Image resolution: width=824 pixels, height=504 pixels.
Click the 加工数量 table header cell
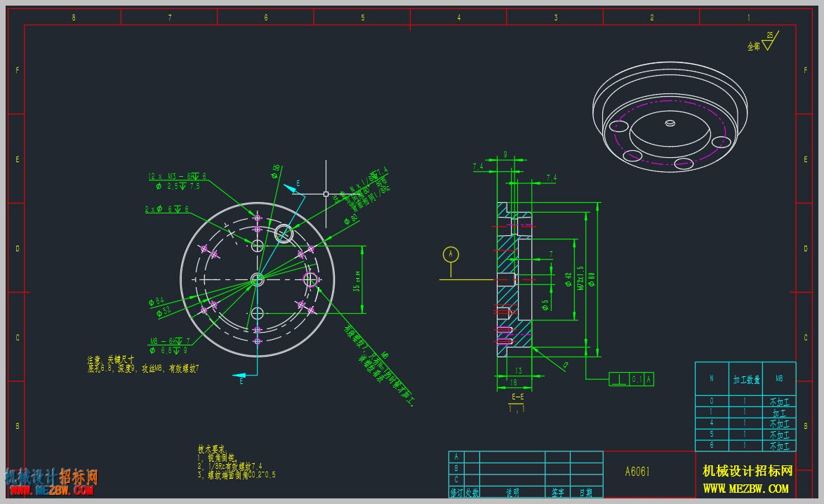pyautogui.click(x=746, y=380)
